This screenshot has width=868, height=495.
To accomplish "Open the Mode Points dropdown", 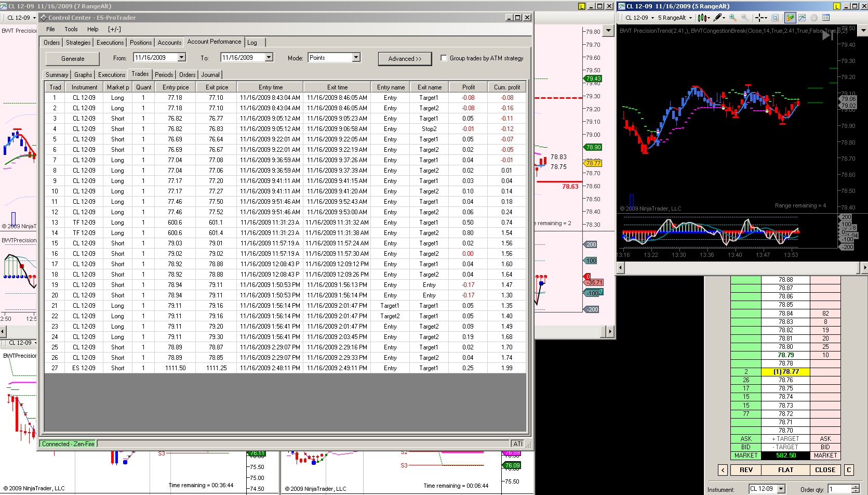I will [x=356, y=57].
